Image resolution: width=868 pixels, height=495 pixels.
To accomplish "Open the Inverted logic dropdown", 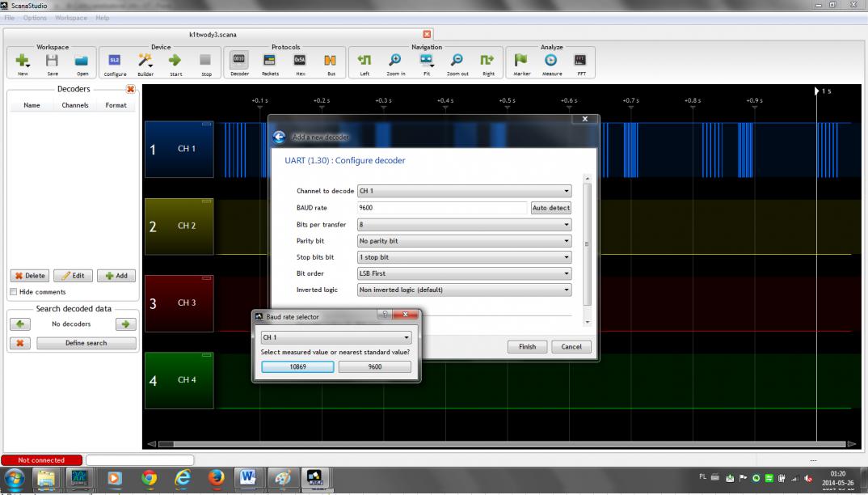I will (465, 290).
